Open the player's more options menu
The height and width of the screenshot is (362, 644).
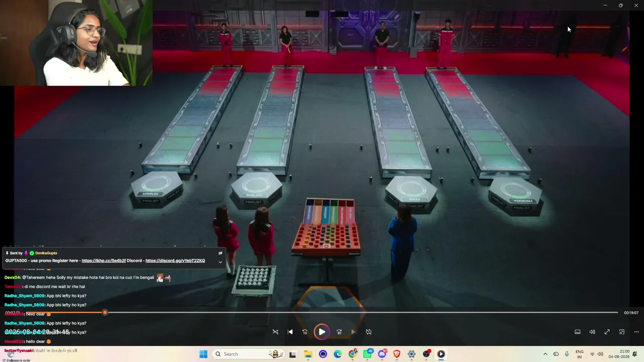636,332
